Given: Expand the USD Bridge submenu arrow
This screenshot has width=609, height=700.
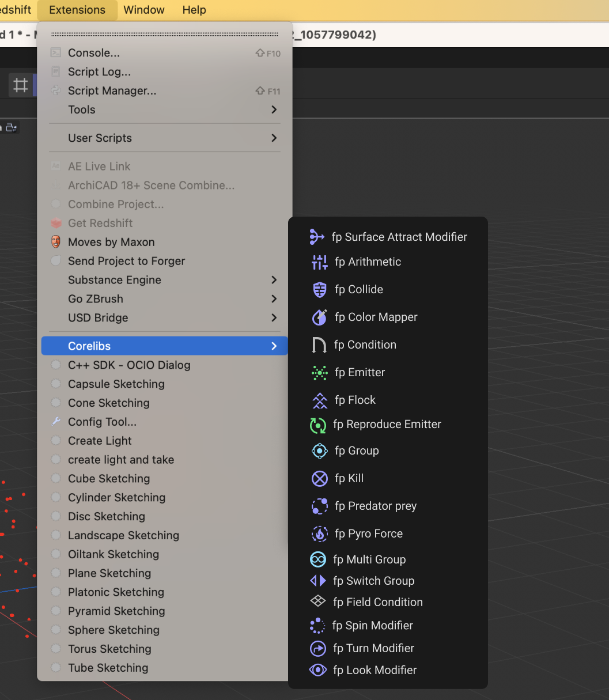Looking at the screenshot, I should click(274, 318).
